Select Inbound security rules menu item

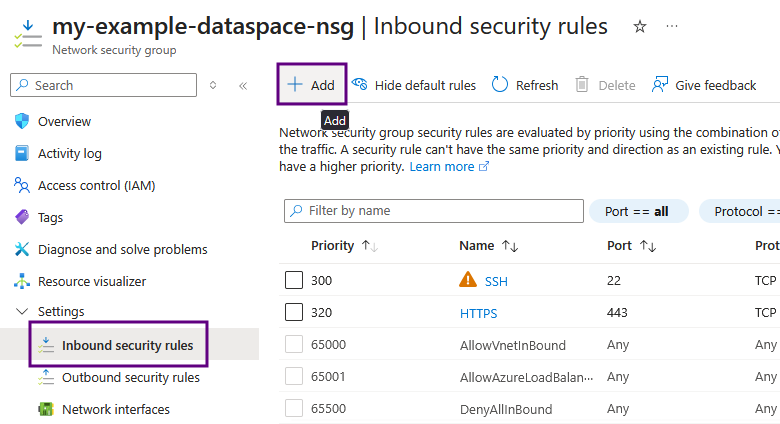(x=129, y=345)
